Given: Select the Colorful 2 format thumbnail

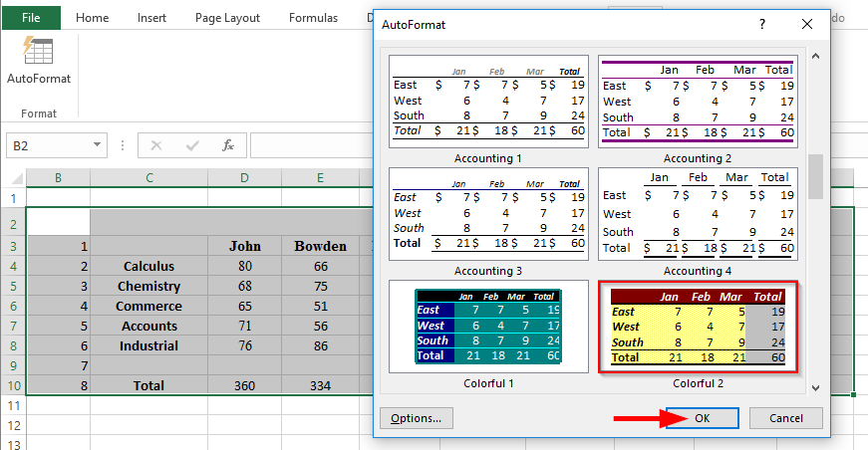Looking at the screenshot, I should tap(698, 327).
